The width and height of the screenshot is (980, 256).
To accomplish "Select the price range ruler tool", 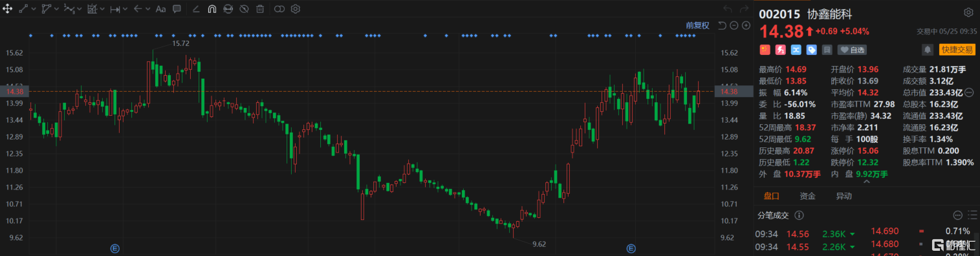I will pos(114,9).
